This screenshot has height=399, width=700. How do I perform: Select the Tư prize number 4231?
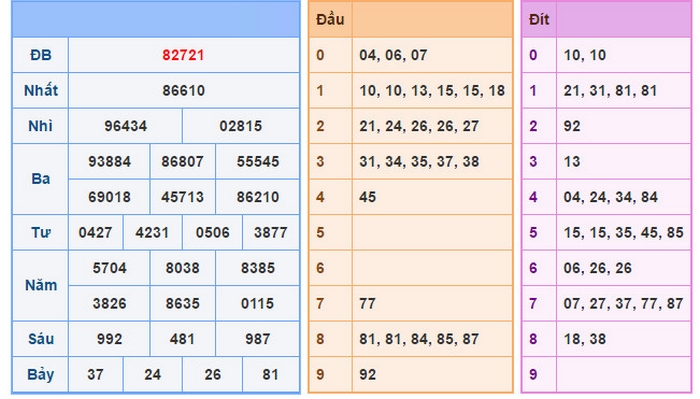click(x=152, y=233)
